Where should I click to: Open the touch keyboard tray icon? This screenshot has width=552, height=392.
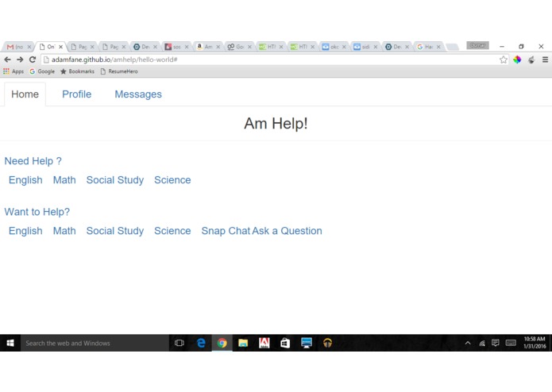pyautogui.click(x=511, y=343)
